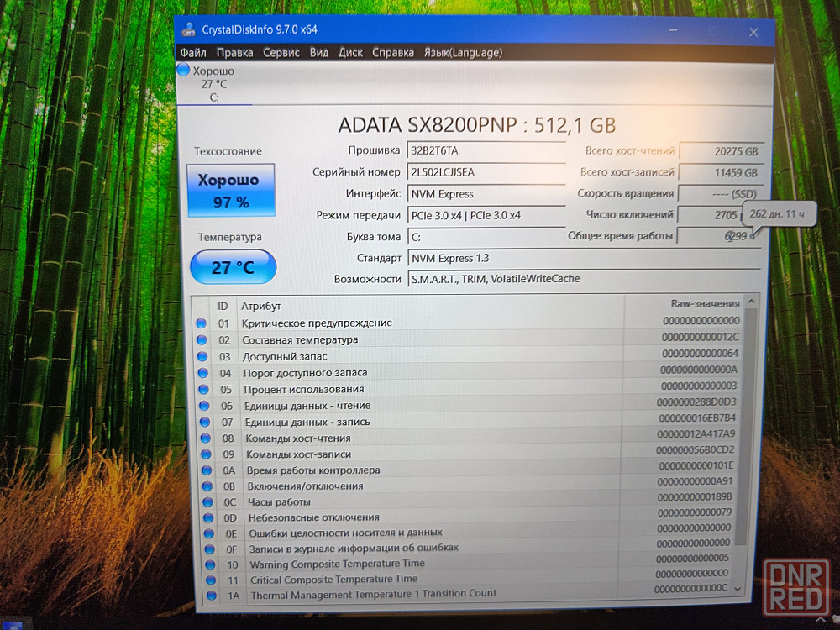Click the blue status orb for drive C:

tap(184, 71)
